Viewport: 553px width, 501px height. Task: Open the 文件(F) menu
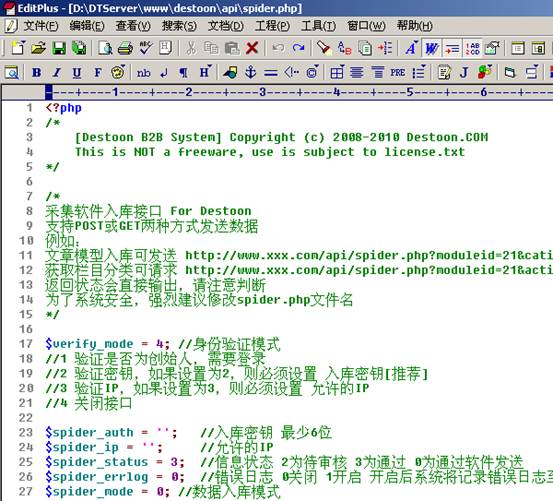click(x=41, y=25)
